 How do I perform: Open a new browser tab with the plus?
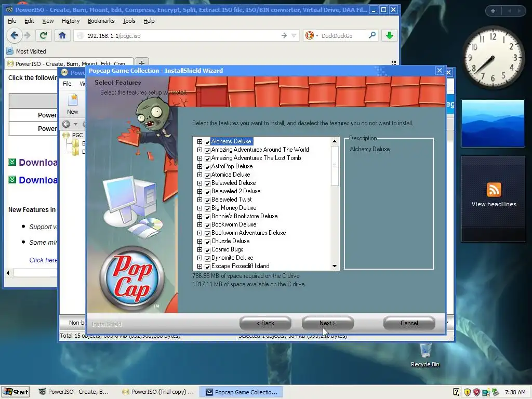pos(142,63)
